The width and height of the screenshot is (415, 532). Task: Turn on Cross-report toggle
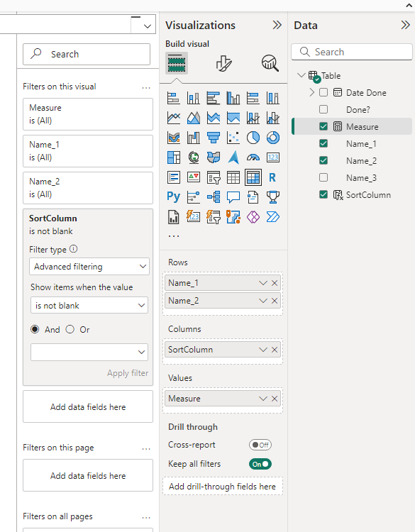point(260,445)
